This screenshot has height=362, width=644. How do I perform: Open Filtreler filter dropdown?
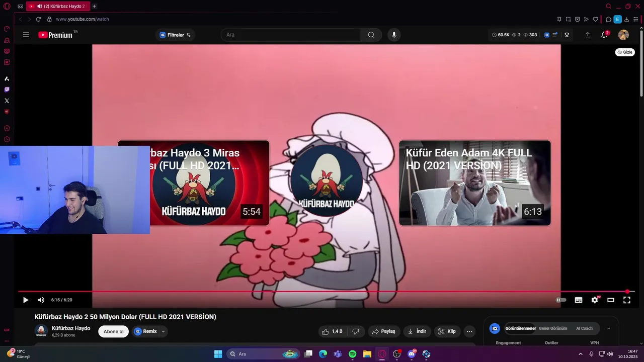(x=175, y=35)
